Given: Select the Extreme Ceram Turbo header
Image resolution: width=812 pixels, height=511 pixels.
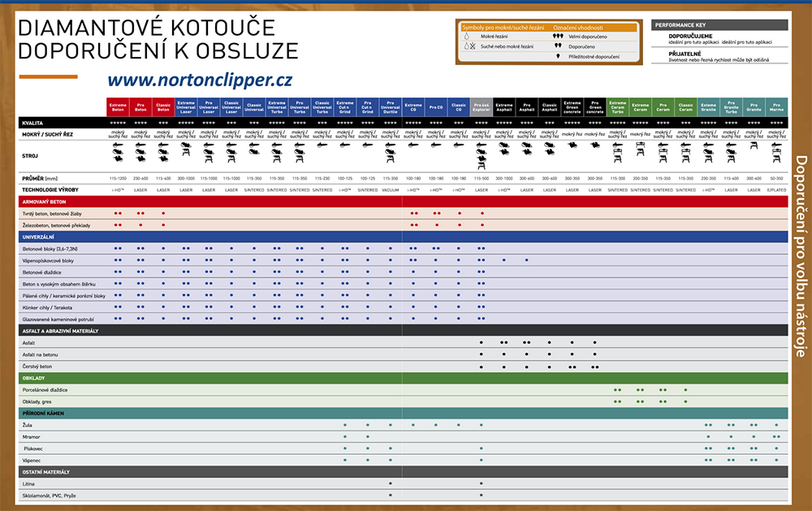Looking at the screenshot, I should coord(617,106).
